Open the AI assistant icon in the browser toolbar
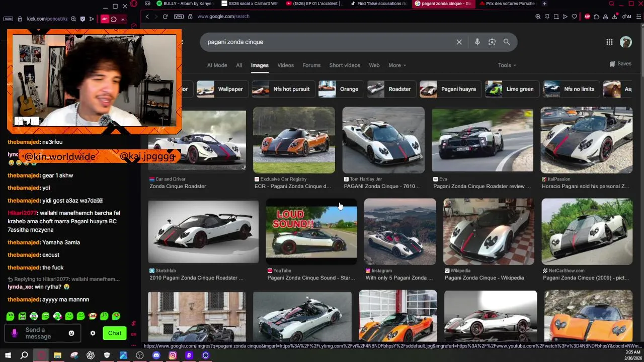The image size is (644, 362). [626, 17]
